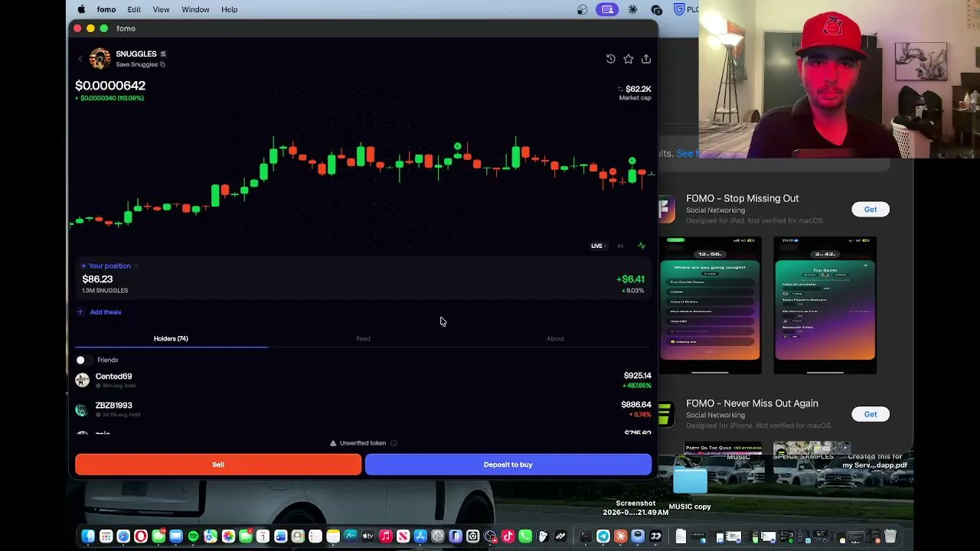The width and height of the screenshot is (980, 551).
Task: Click the Unverified token warning triangle
Action: click(x=333, y=443)
